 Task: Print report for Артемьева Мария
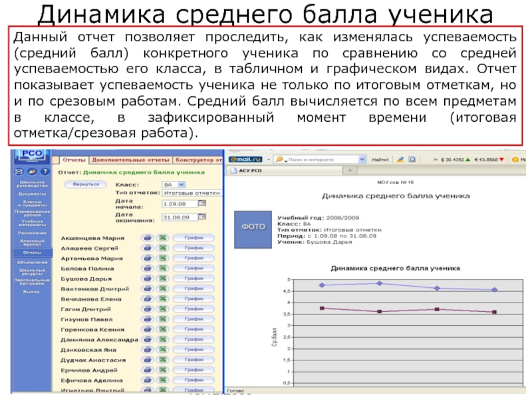tap(148, 258)
